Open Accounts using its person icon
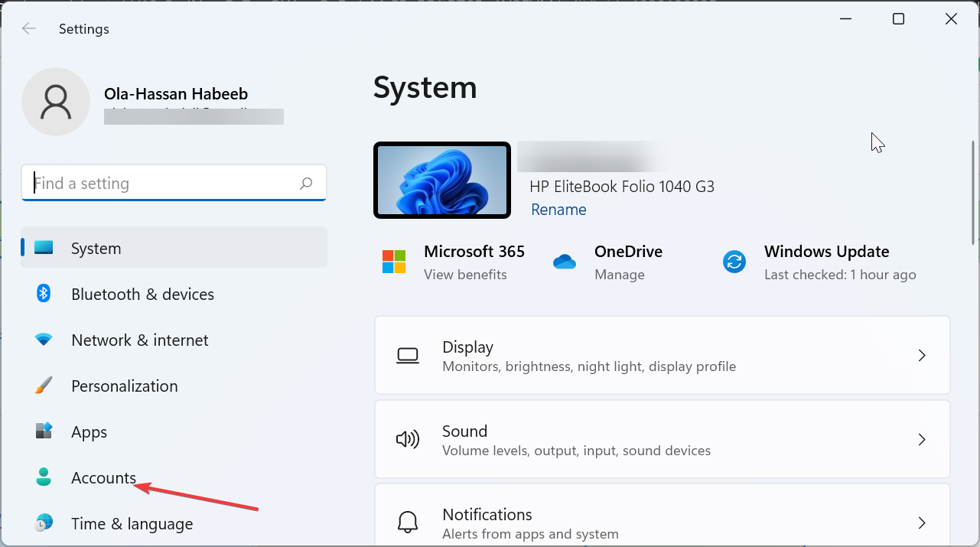Image resolution: width=980 pixels, height=547 pixels. (x=44, y=477)
